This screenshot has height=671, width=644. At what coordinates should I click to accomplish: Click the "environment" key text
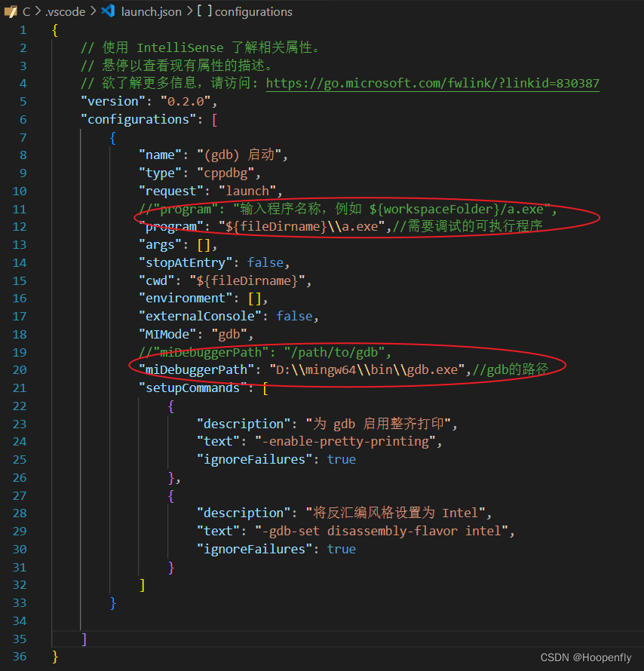click(x=186, y=298)
